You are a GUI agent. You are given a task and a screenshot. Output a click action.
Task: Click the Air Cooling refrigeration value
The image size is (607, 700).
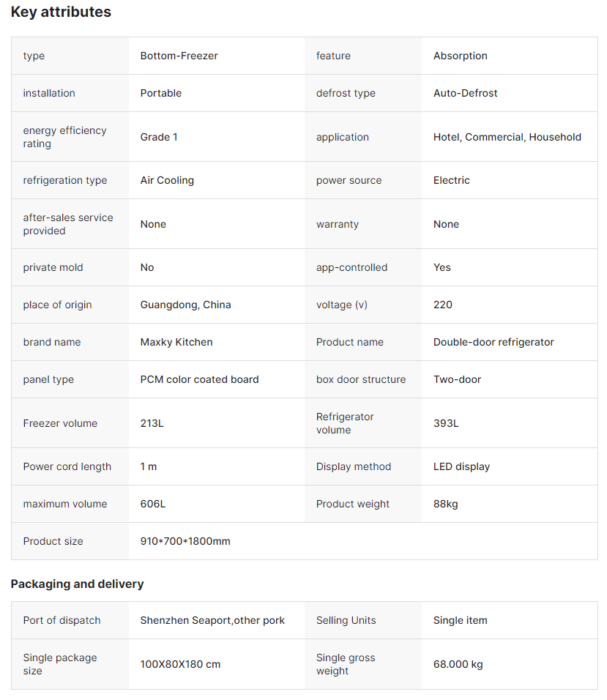[x=167, y=180]
